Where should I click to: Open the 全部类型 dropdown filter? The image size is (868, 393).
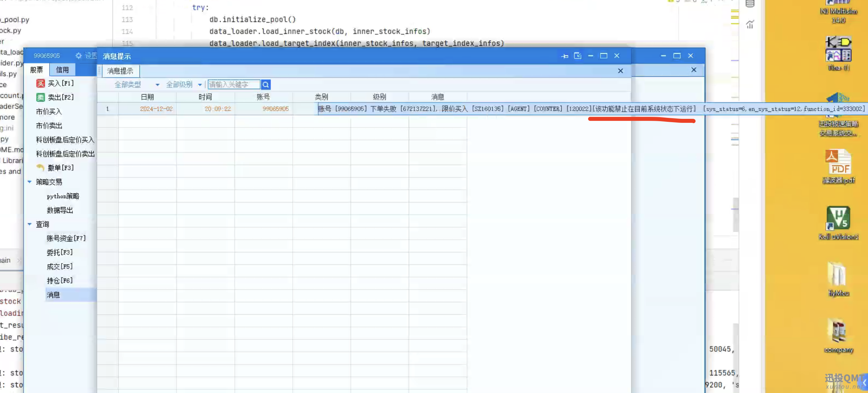pyautogui.click(x=137, y=85)
